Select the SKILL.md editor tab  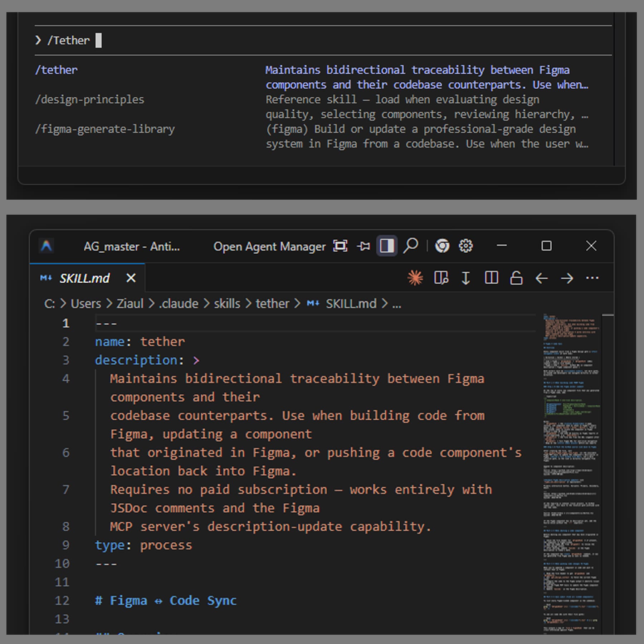coord(87,278)
